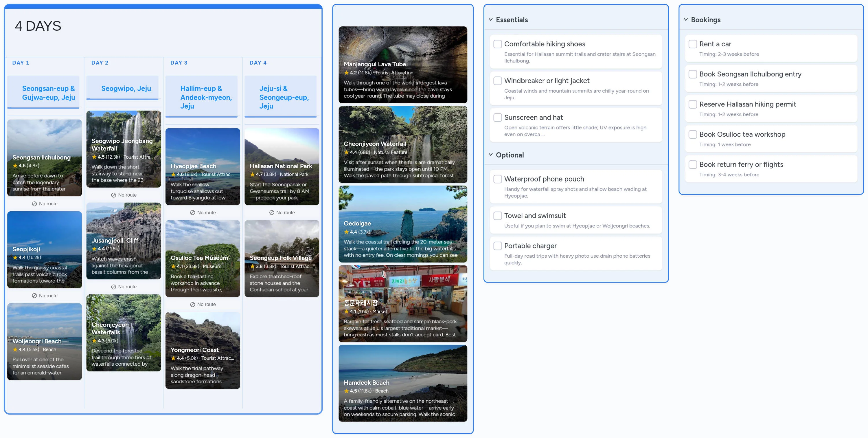Collapse the Optional section

click(x=490, y=155)
